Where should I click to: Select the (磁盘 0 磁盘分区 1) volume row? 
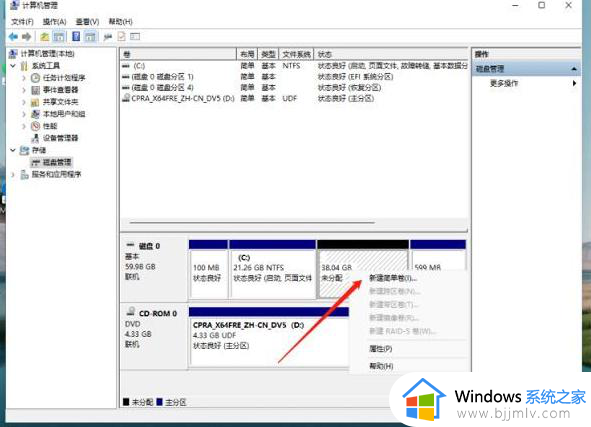pos(294,77)
